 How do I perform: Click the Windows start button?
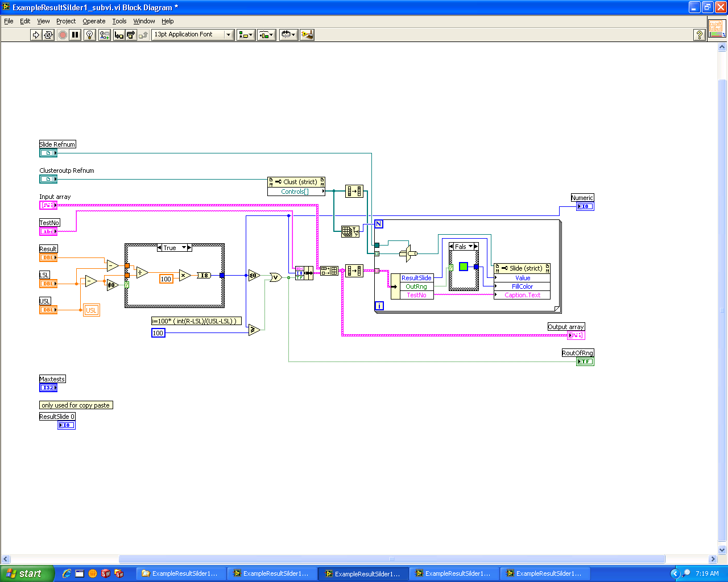click(x=27, y=573)
